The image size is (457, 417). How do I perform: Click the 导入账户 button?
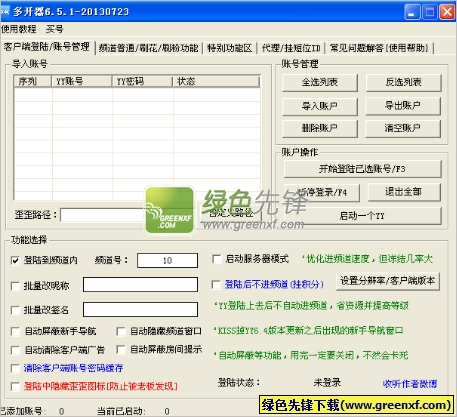click(320, 106)
